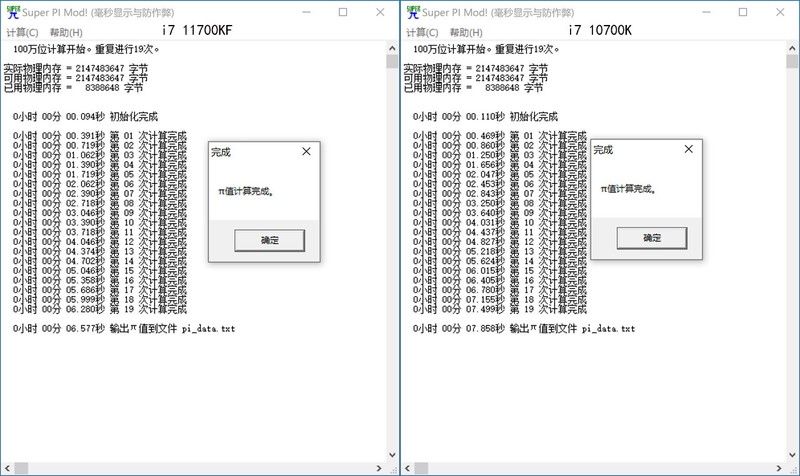Click the 'i7 11700KF' label text
Image resolution: width=800 pixels, height=476 pixels.
pyautogui.click(x=197, y=31)
